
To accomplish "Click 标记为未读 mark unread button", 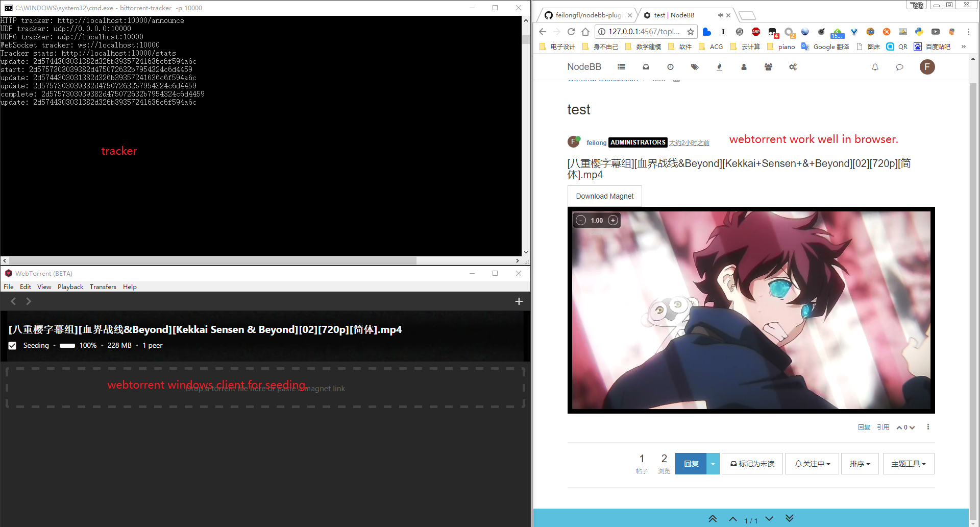I will pos(752,464).
